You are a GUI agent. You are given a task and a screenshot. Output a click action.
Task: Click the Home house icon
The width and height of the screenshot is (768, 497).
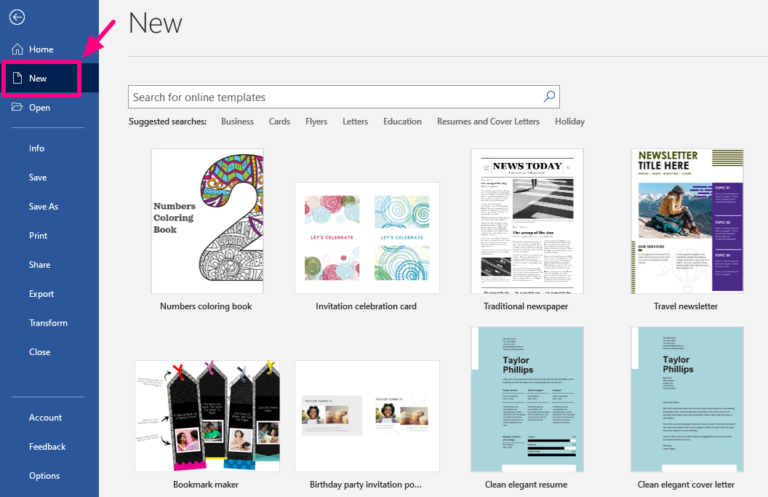(x=17, y=49)
